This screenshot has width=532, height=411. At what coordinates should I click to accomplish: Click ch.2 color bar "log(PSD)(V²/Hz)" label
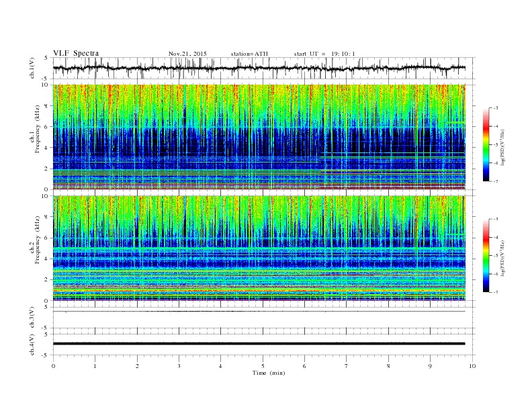point(502,258)
